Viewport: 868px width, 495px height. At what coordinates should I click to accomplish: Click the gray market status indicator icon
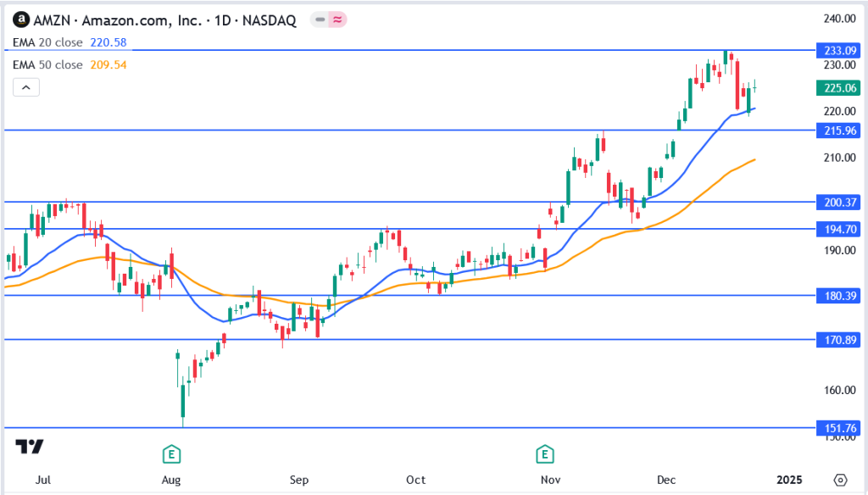pos(320,20)
